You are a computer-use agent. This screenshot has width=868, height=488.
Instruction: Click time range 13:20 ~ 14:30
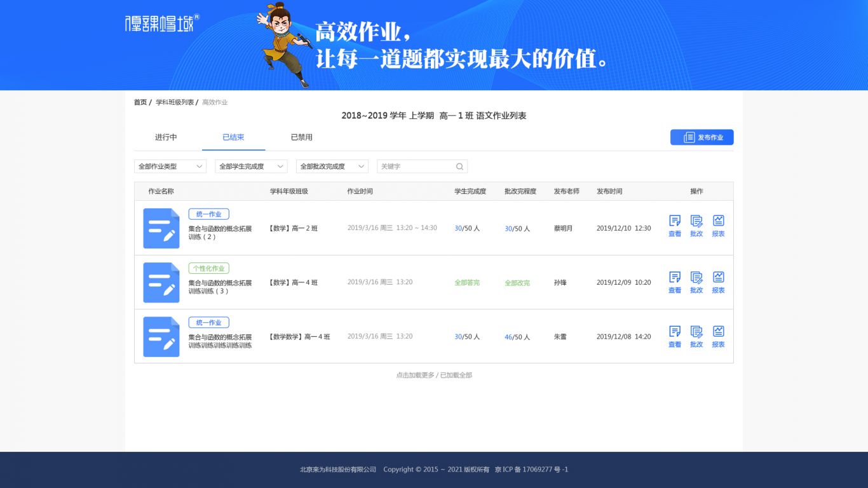pyautogui.click(x=416, y=227)
